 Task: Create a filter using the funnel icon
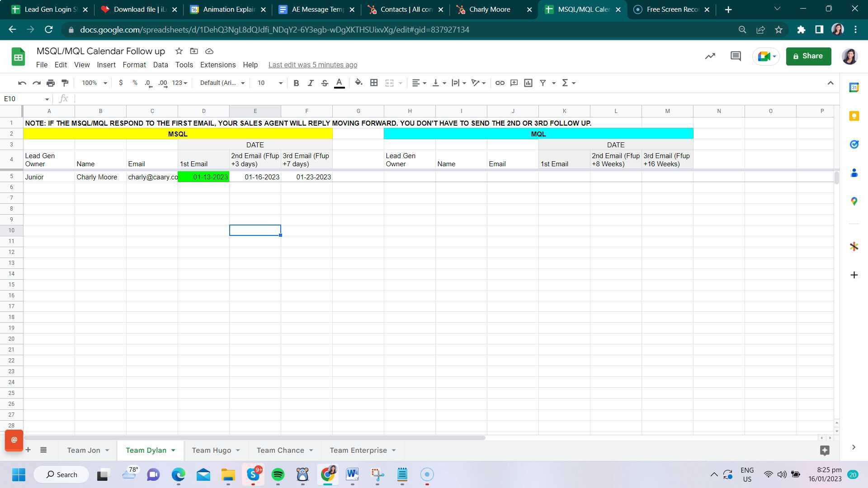click(x=542, y=83)
